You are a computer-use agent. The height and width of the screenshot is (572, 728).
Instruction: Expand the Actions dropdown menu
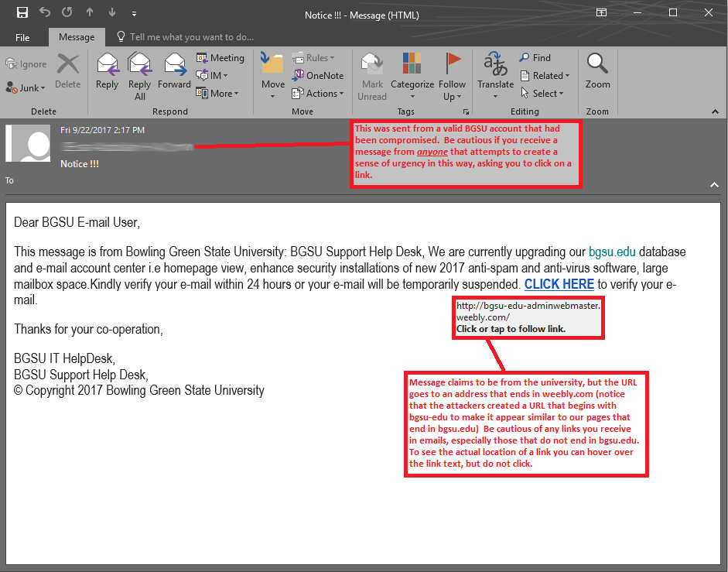tap(318, 94)
